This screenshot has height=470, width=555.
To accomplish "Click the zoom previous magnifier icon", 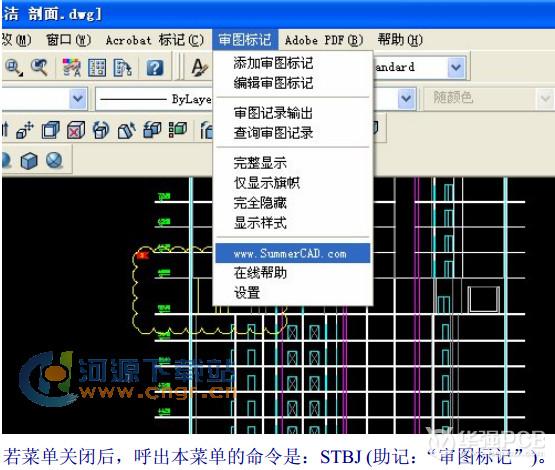I will coord(39,67).
